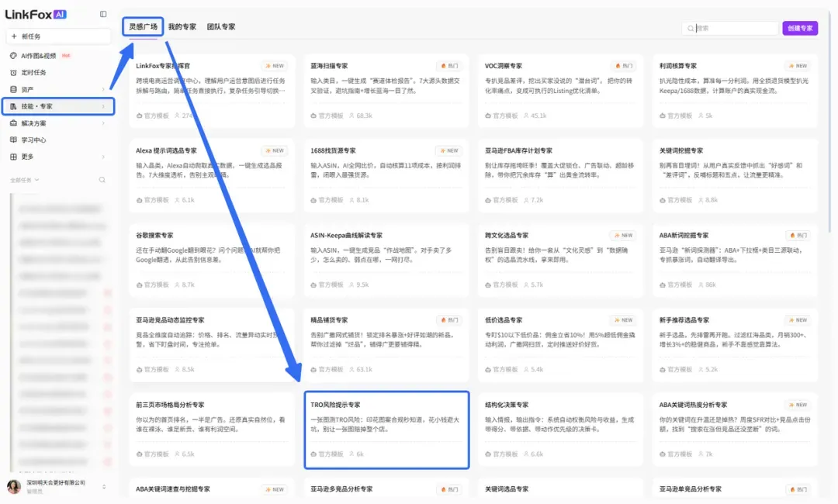Screen dimensions: 838x504
Task: Click the 定时任务 clock icon
Action: point(13,73)
